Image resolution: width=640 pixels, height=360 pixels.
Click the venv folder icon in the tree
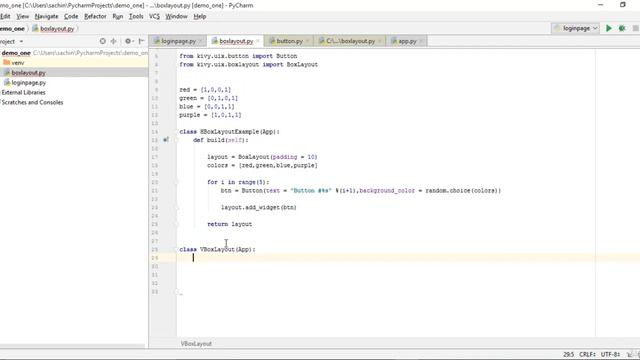pyautogui.click(x=7, y=62)
